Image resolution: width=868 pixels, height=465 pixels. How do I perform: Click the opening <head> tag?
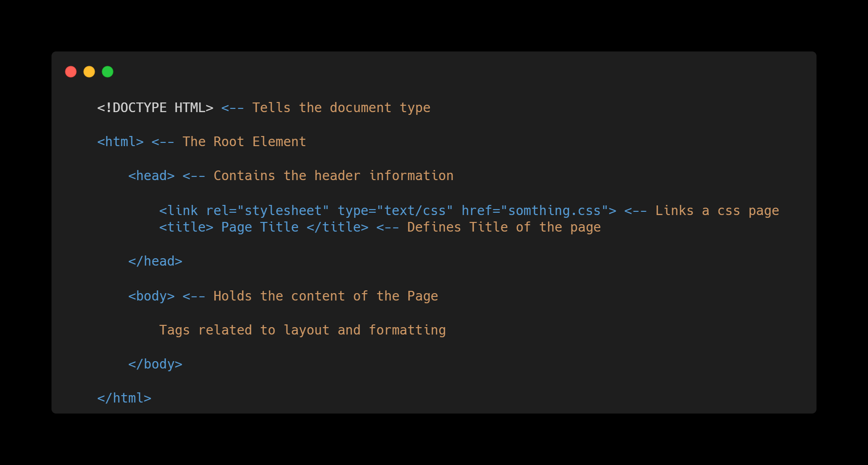coord(151,176)
